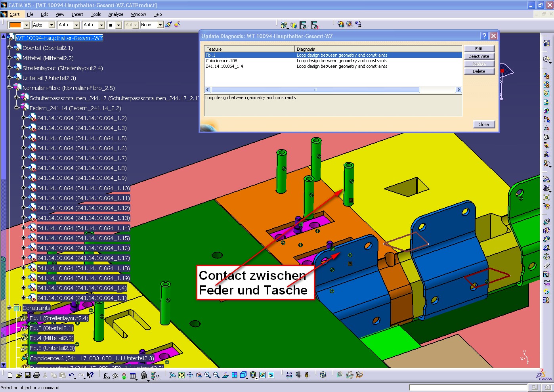Click the Open file icon

pos(19,375)
